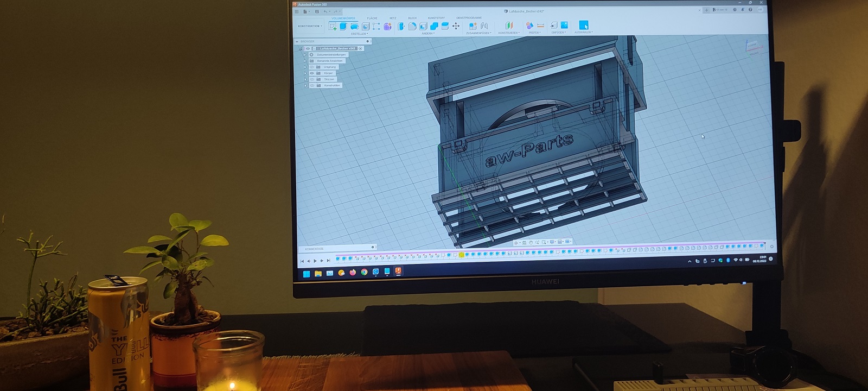Switch to the FLÄCHE tab
The height and width of the screenshot is (391, 868).
(x=372, y=18)
